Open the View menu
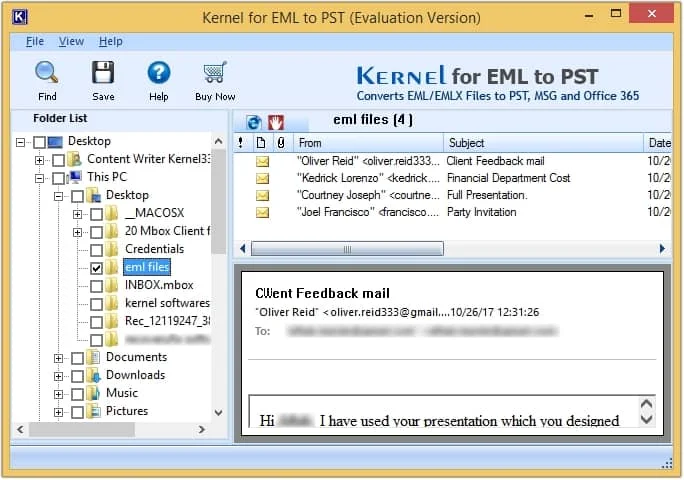 [71, 41]
